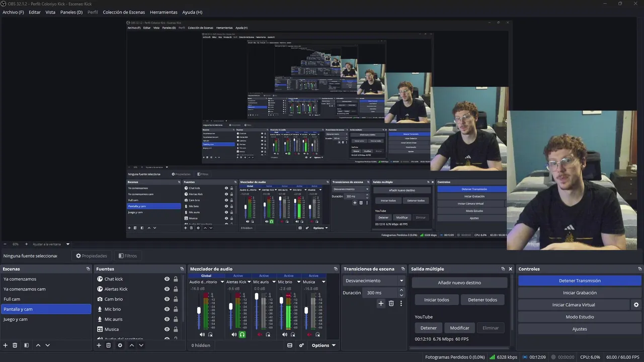Increase transition duration with up arrow
Viewport: 644px width, 362px height.
(x=401, y=290)
